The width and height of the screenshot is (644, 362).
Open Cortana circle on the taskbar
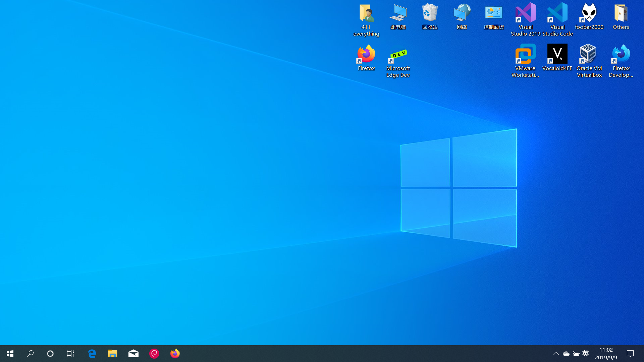tap(50, 354)
